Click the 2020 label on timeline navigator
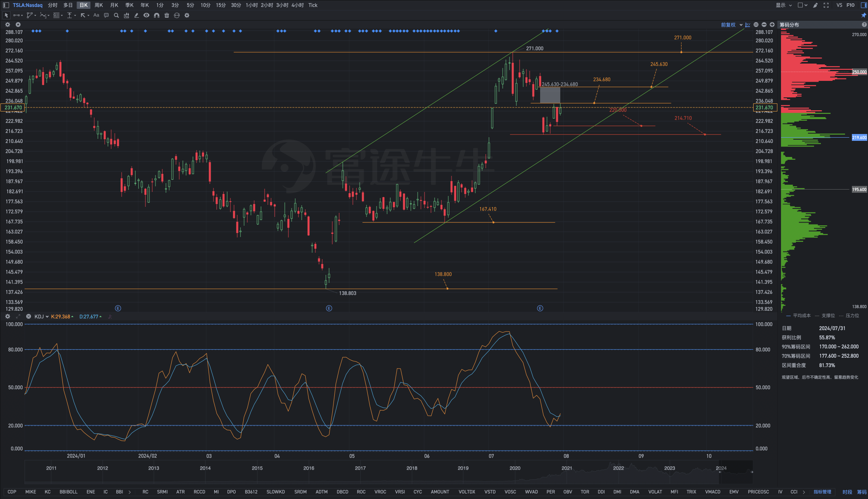The height and width of the screenshot is (499, 868). 515,468
